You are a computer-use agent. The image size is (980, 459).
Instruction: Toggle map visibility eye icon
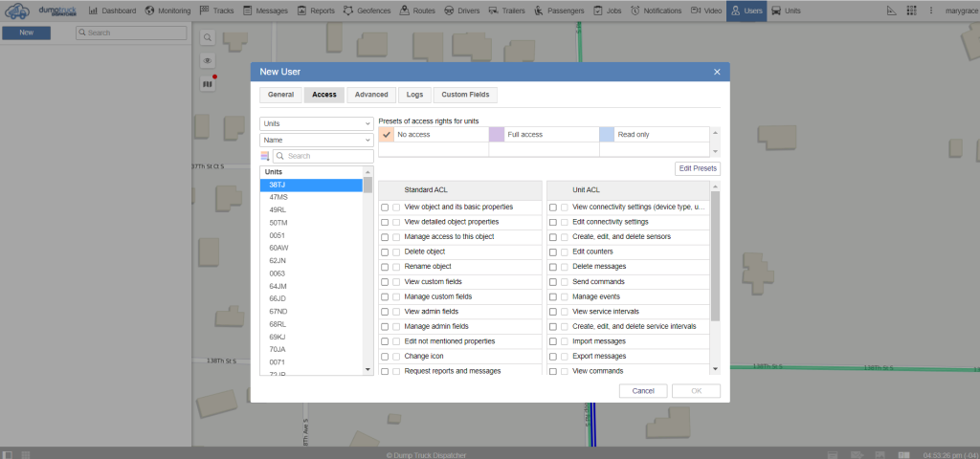click(208, 60)
